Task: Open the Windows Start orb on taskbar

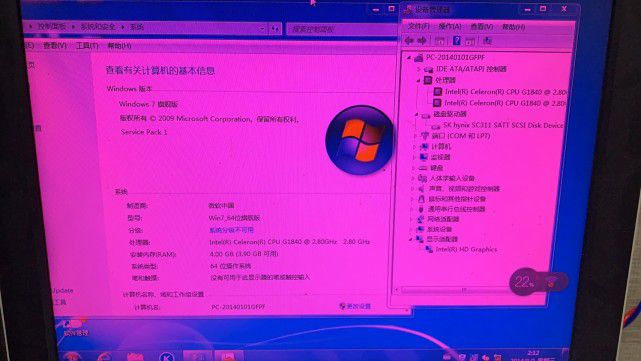Action: (72, 357)
